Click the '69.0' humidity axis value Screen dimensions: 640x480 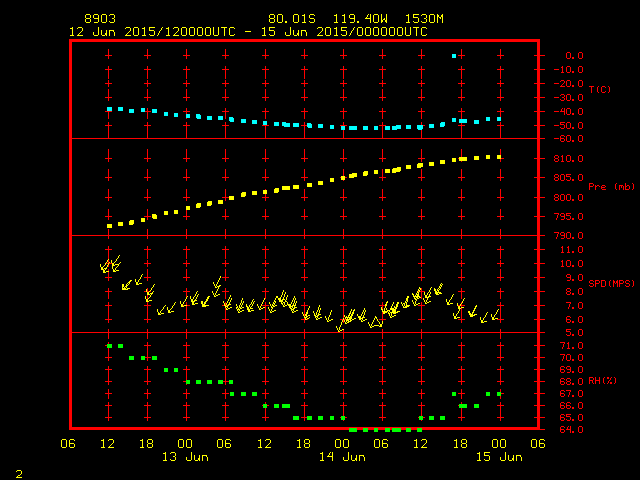click(x=571, y=369)
